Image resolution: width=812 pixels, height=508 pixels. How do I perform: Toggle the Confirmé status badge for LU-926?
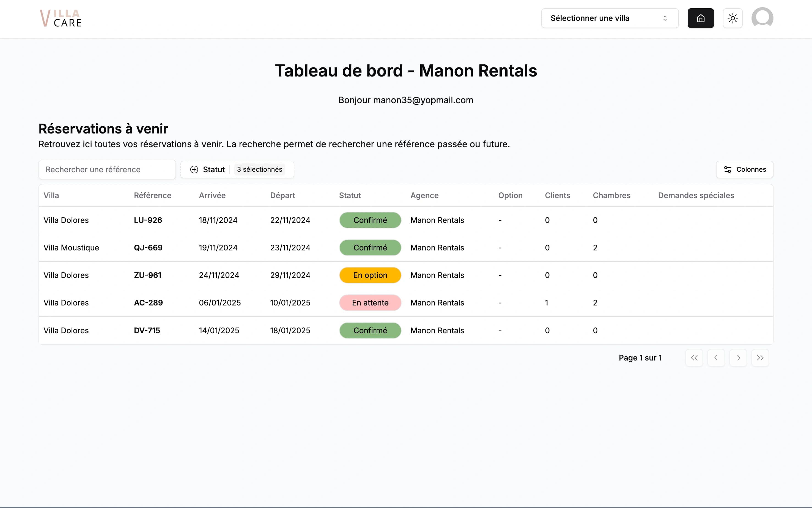[370, 220]
